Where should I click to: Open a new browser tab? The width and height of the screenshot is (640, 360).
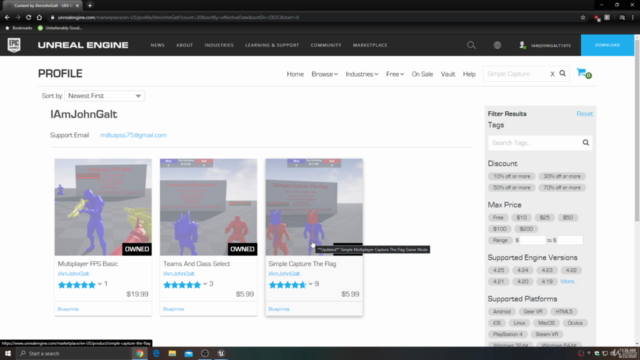coord(90,5)
